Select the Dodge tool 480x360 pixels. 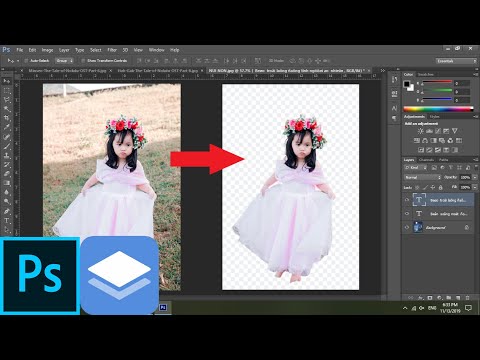(7, 202)
